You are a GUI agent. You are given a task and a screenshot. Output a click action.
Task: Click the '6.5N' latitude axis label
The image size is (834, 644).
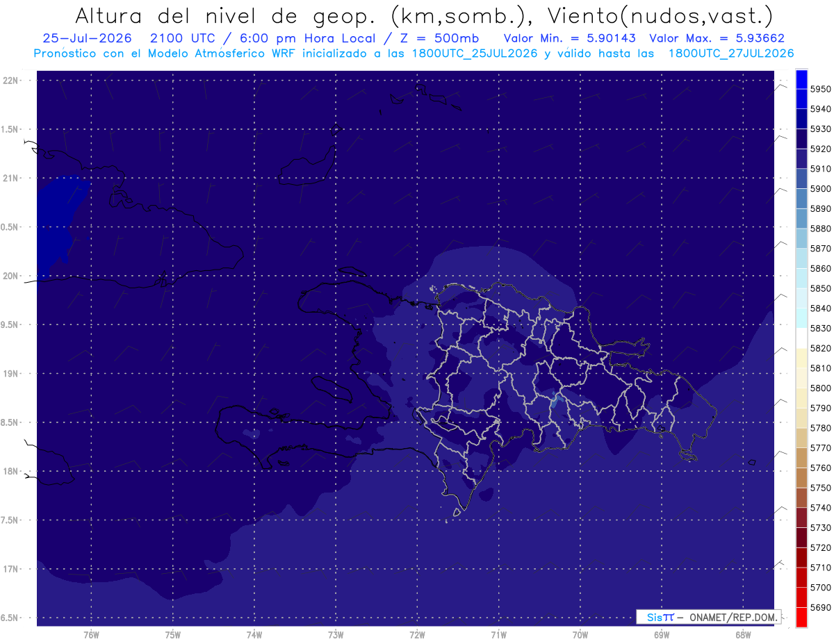click(10, 618)
